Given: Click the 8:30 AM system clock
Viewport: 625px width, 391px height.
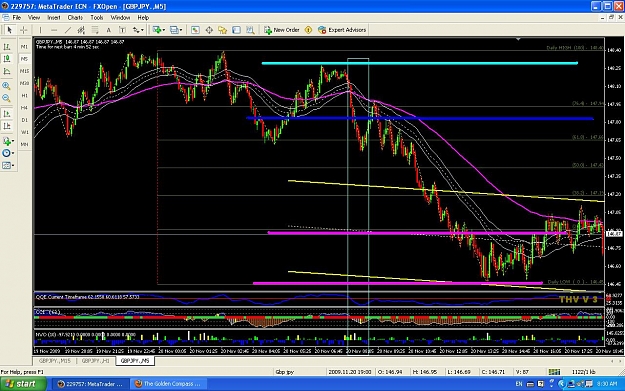Looking at the screenshot, I should (607, 384).
